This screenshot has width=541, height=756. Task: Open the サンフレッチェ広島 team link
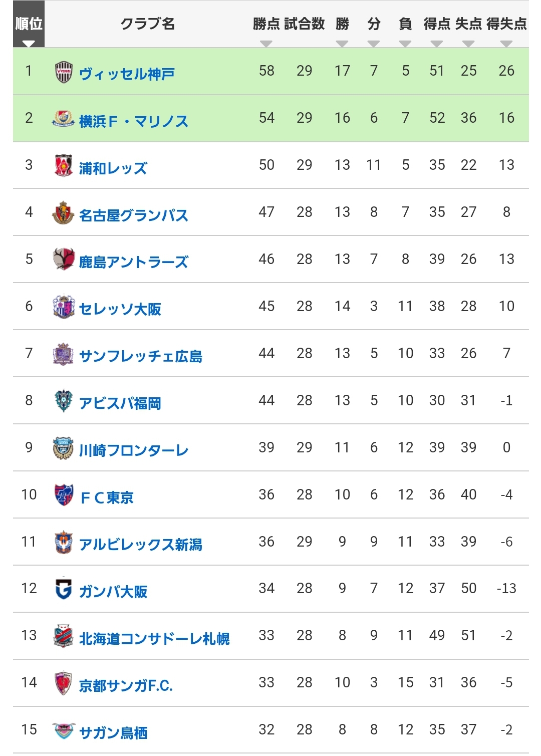click(x=141, y=356)
